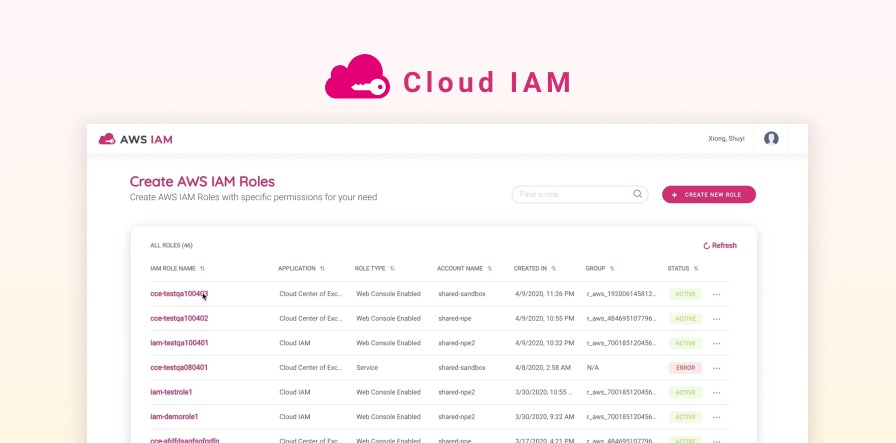Click the Cloud IAM title logo icon
The width and height of the screenshot is (896, 443).
(358, 76)
